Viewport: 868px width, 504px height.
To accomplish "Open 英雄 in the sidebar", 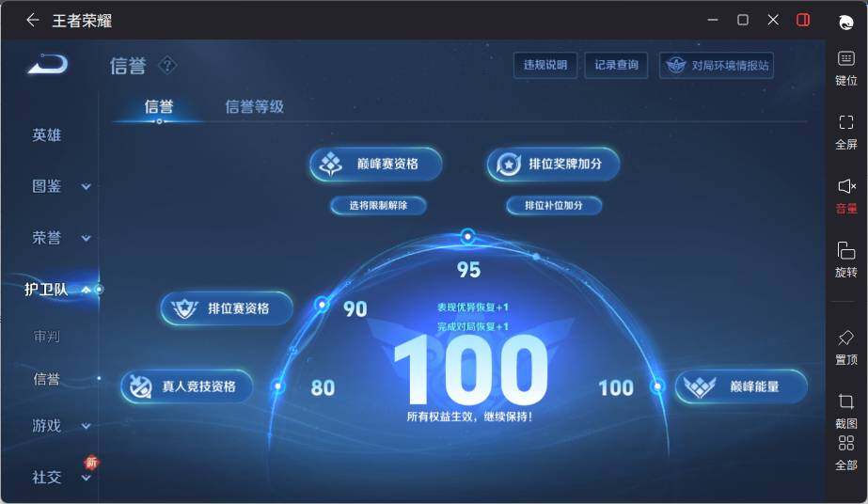I will (46, 135).
